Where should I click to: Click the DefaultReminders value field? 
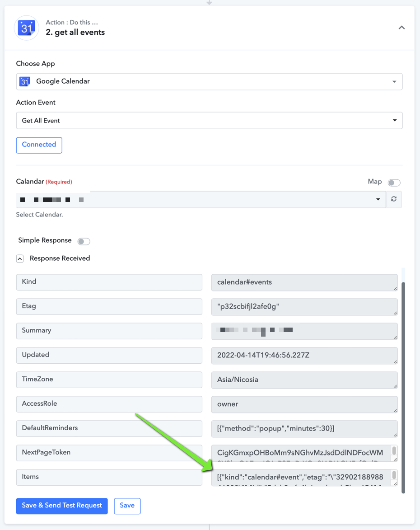(304, 429)
